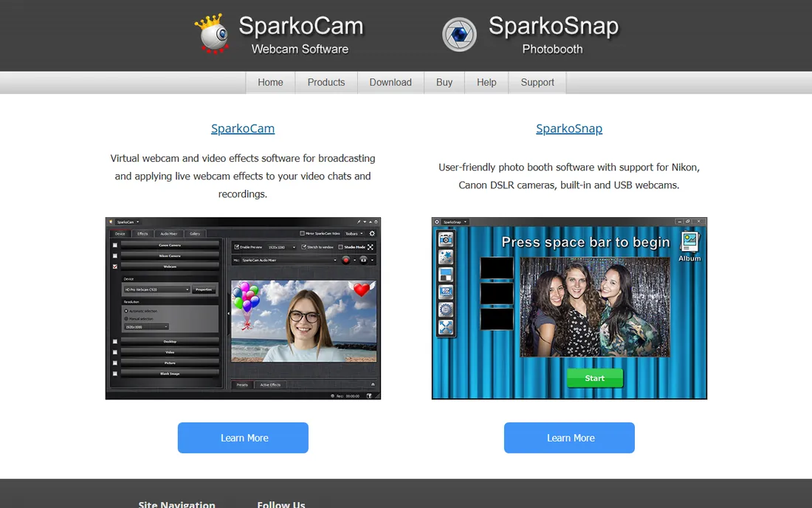Viewport: 812px width, 508px height.
Task: Tick the Desktop source checkbox
Action: (115, 342)
